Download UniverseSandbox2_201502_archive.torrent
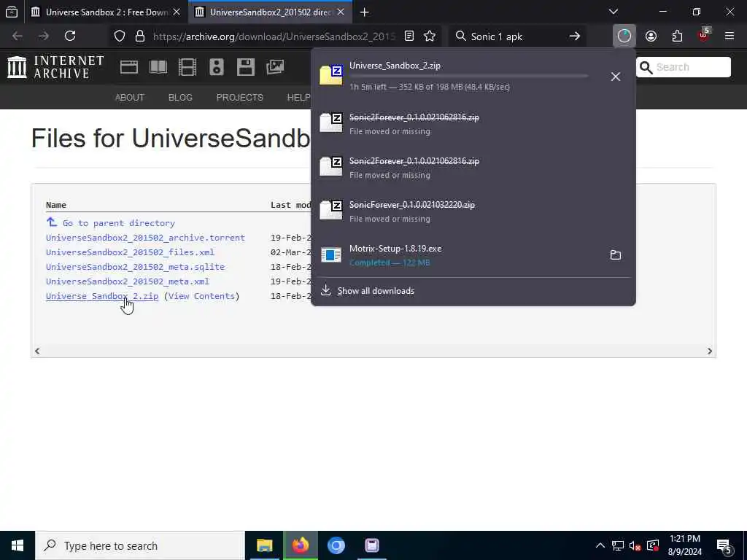 click(x=145, y=238)
